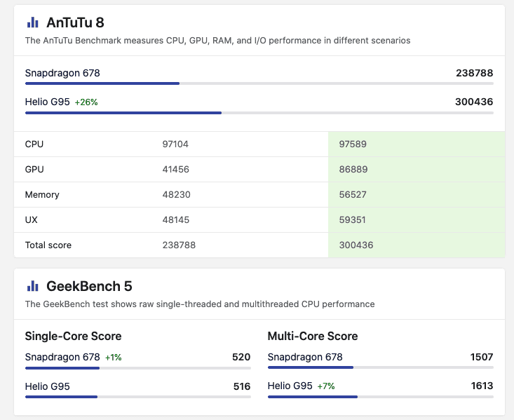The width and height of the screenshot is (514, 420).
Task: Click the +26% badge next to Helio G95
Action: pos(86,102)
